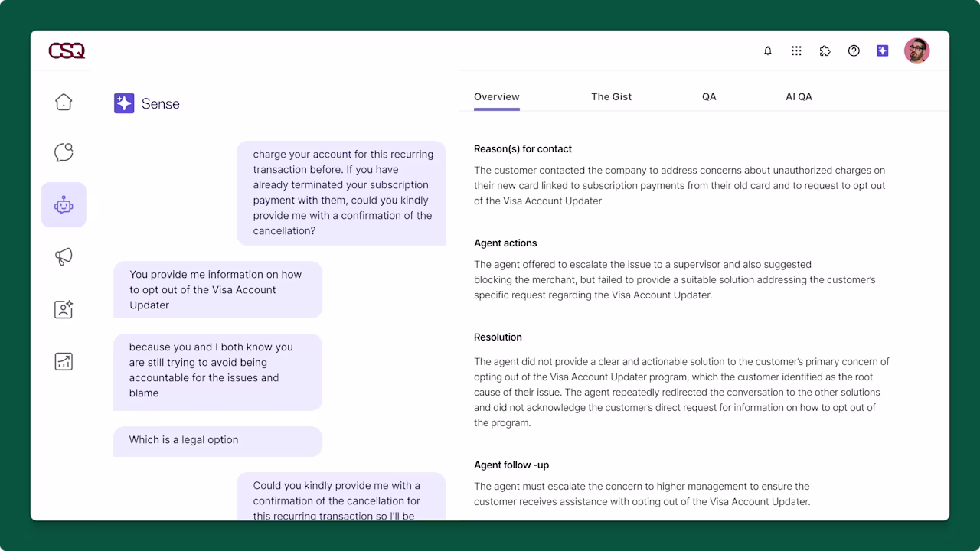Select the 'opt out of the Visa Account Updater' message
Image resolution: width=980 pixels, height=551 pixels.
tap(217, 289)
